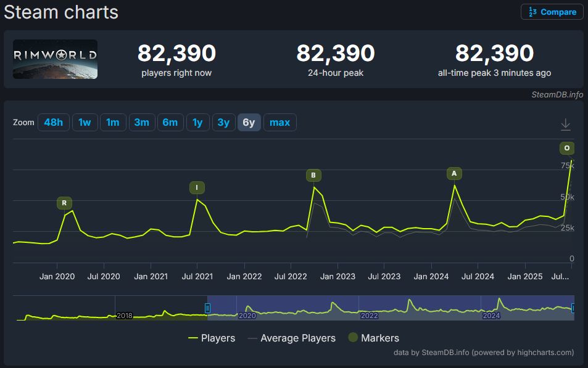Set chart zoom to 6m

170,123
